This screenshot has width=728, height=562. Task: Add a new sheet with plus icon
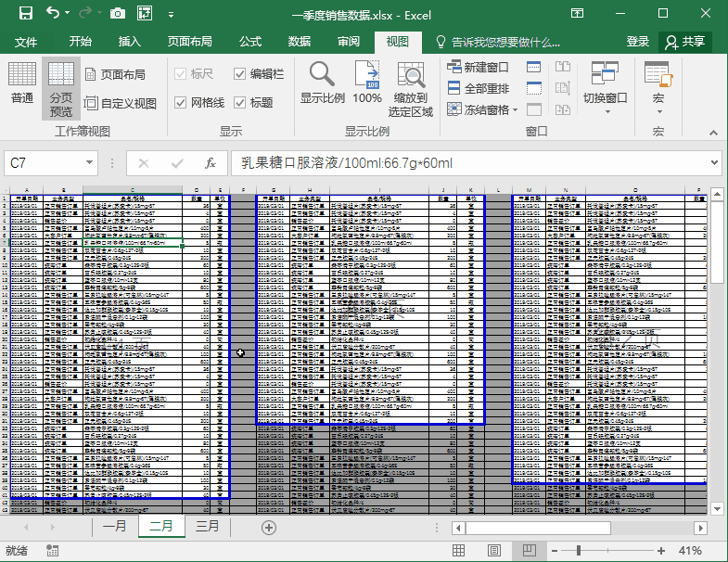coord(269,527)
